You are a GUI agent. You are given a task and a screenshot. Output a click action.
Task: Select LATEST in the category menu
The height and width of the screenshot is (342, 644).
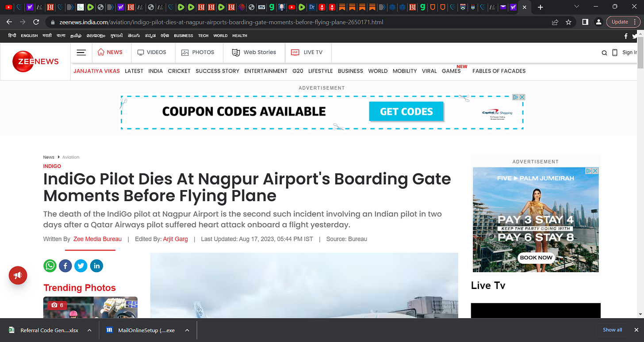pos(134,71)
